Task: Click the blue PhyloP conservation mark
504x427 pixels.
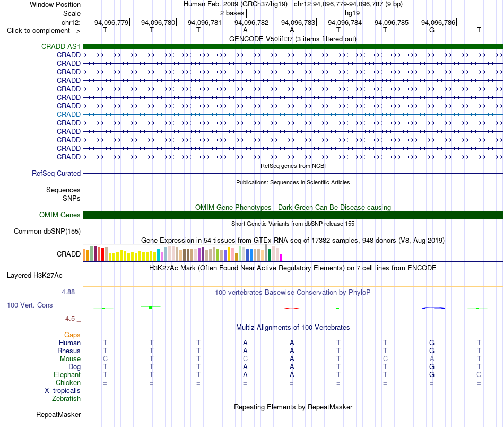Action: pyautogui.click(x=433, y=308)
